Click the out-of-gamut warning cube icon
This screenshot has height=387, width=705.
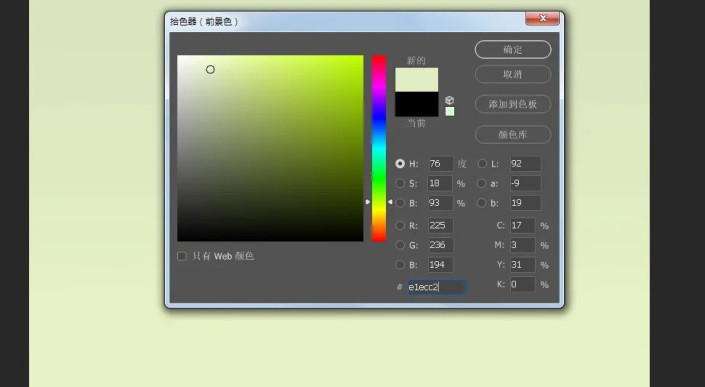(x=450, y=100)
